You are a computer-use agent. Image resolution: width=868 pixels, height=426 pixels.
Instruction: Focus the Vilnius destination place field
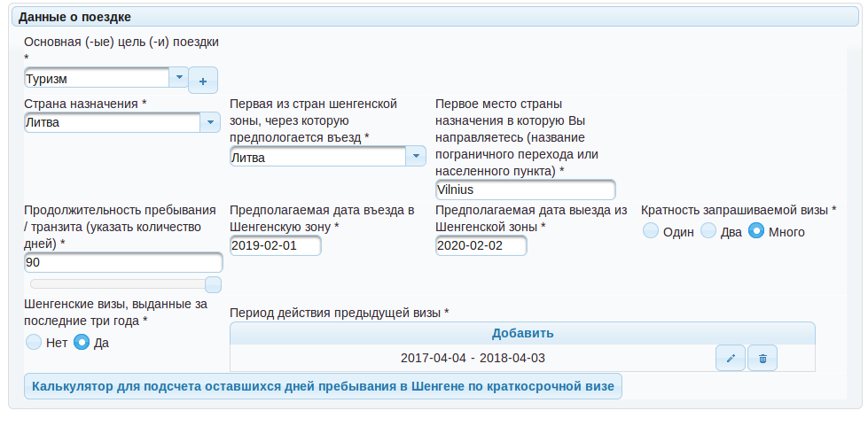click(526, 190)
